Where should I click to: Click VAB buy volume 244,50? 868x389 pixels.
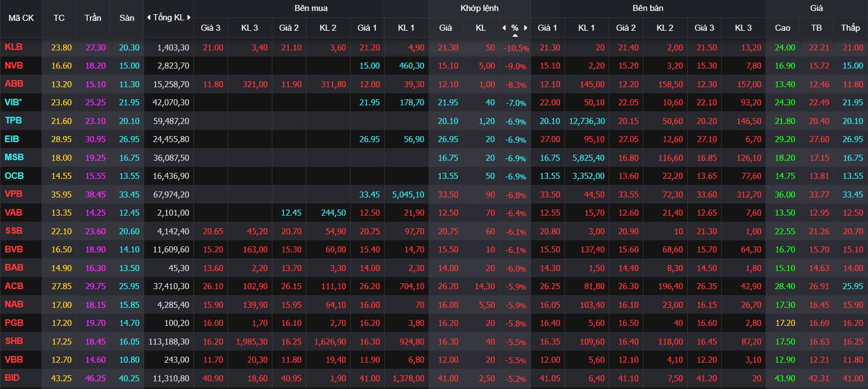pos(333,213)
